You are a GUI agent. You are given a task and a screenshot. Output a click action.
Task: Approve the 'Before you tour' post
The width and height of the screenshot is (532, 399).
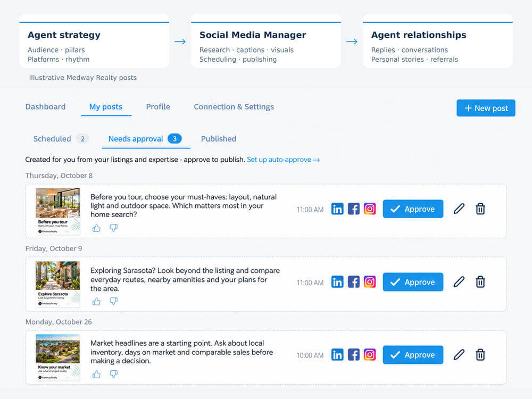[413, 209]
